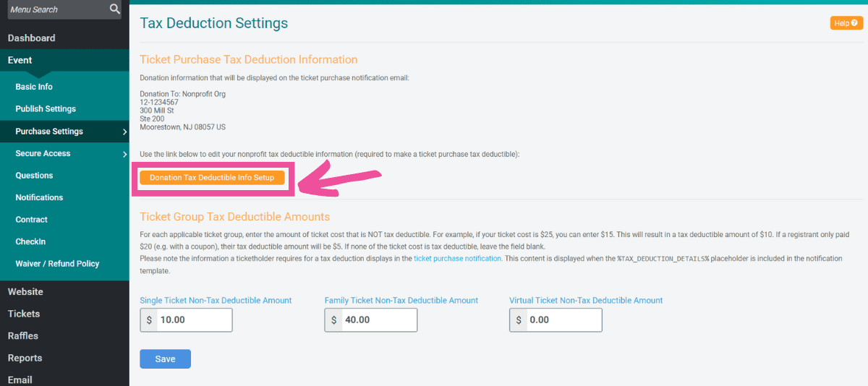The image size is (868, 386).
Task: Click the Virtual Ticket amount field
Action: coord(564,320)
